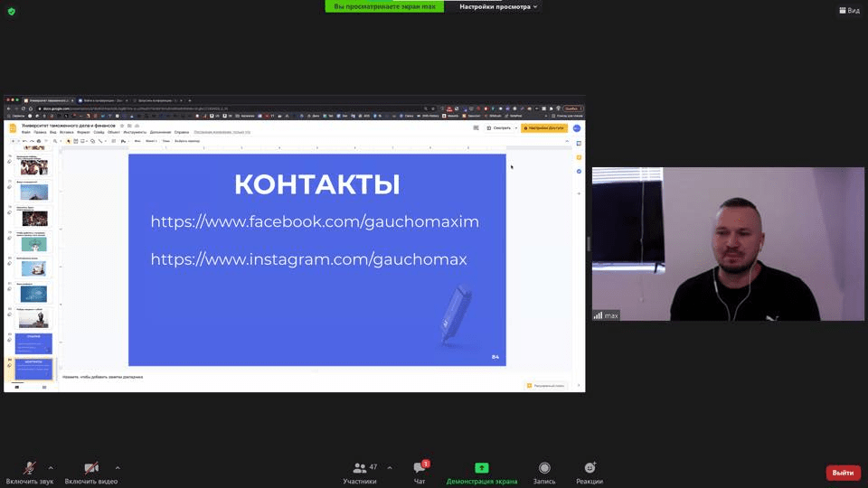Select the line tool in toolbar
This screenshot has width=868, height=488.
(100, 141)
